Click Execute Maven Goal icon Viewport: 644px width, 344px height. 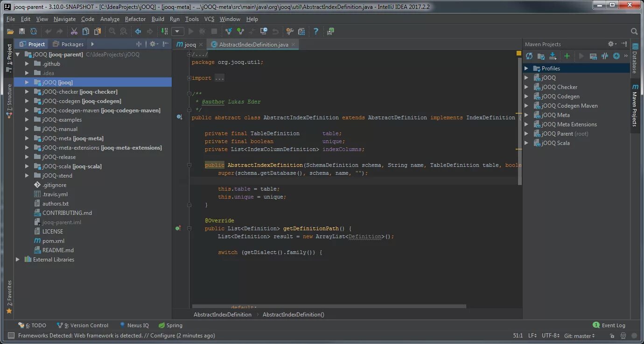coord(593,56)
